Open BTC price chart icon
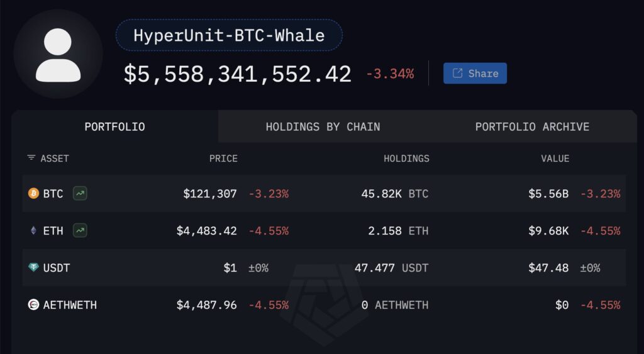This screenshot has height=354, width=644. click(x=80, y=194)
